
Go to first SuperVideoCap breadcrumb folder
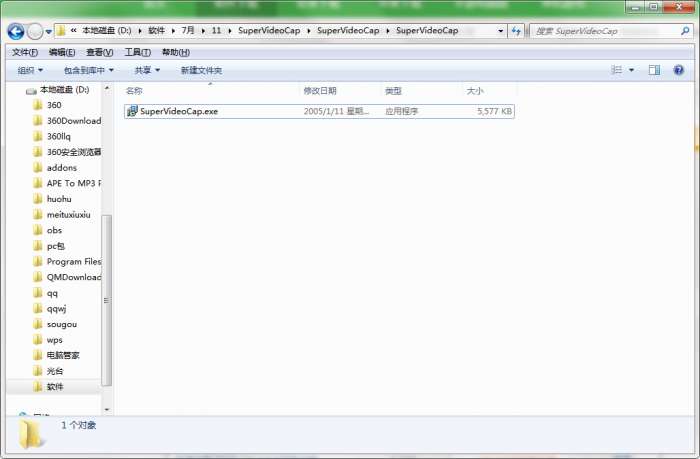click(x=269, y=31)
